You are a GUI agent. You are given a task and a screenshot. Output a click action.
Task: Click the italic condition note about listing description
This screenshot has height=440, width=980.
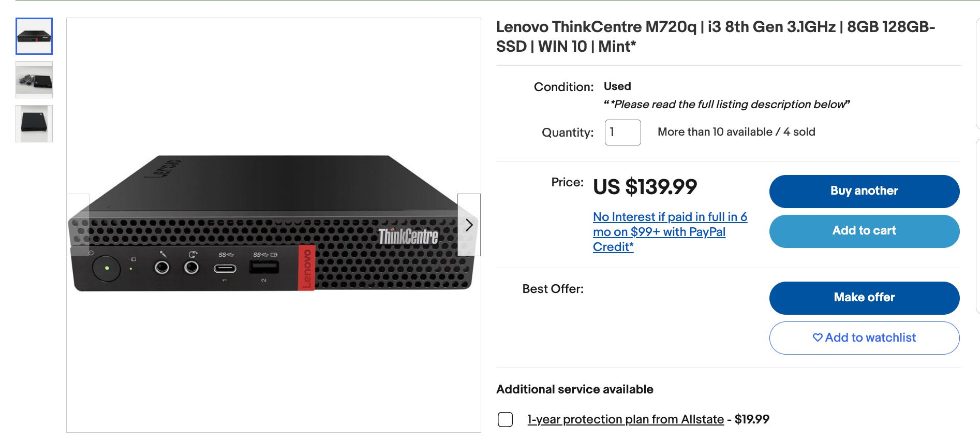726,105
